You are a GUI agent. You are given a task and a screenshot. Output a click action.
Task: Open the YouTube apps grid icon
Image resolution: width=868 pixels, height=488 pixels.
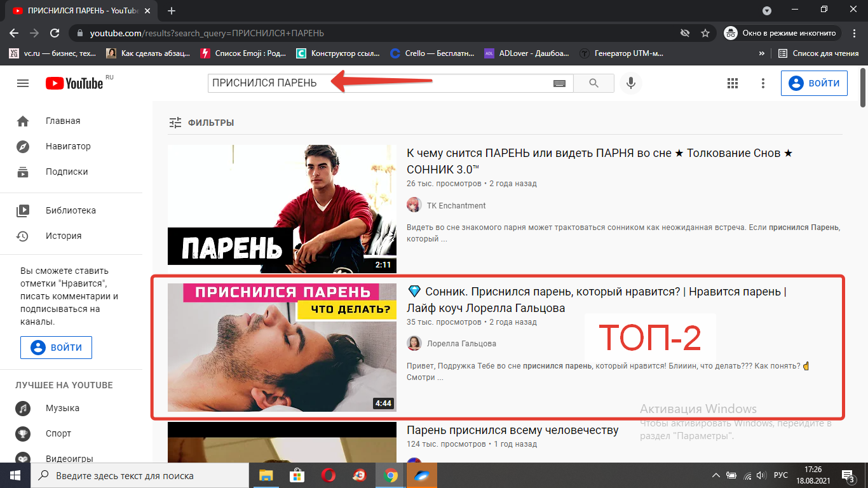tap(732, 83)
